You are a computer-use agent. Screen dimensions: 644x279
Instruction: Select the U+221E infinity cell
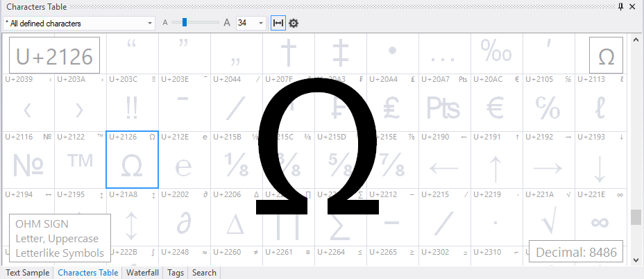point(601,217)
